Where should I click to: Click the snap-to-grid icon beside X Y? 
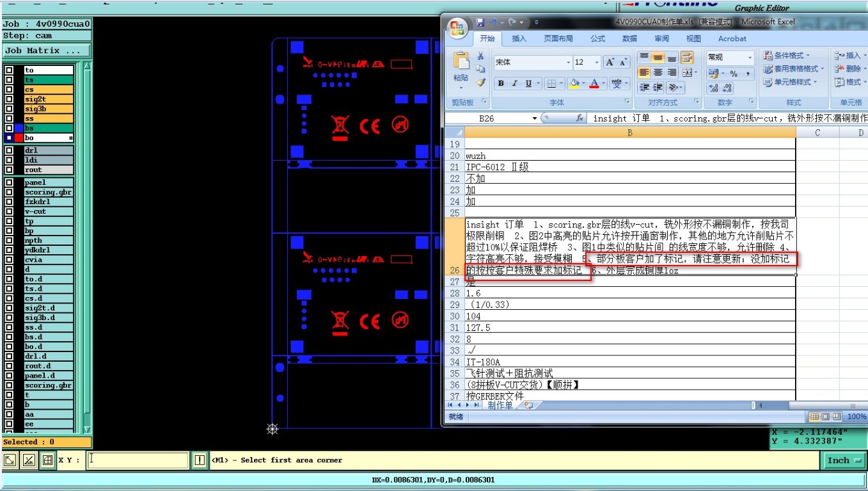coord(47,460)
